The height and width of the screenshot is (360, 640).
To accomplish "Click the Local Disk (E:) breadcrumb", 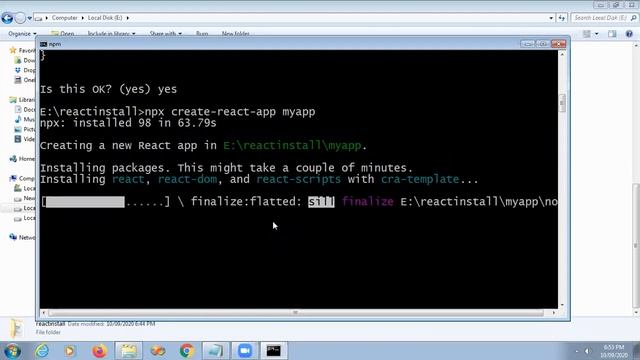I will (x=105, y=18).
